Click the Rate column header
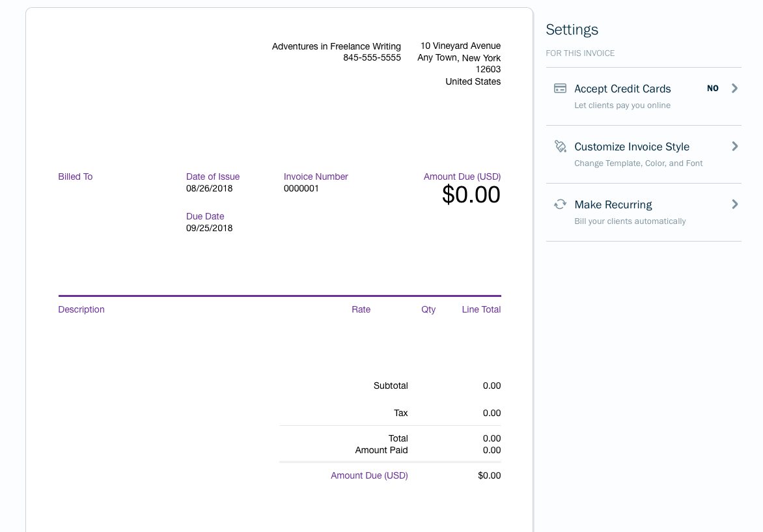The image size is (763, 532). pos(361,309)
